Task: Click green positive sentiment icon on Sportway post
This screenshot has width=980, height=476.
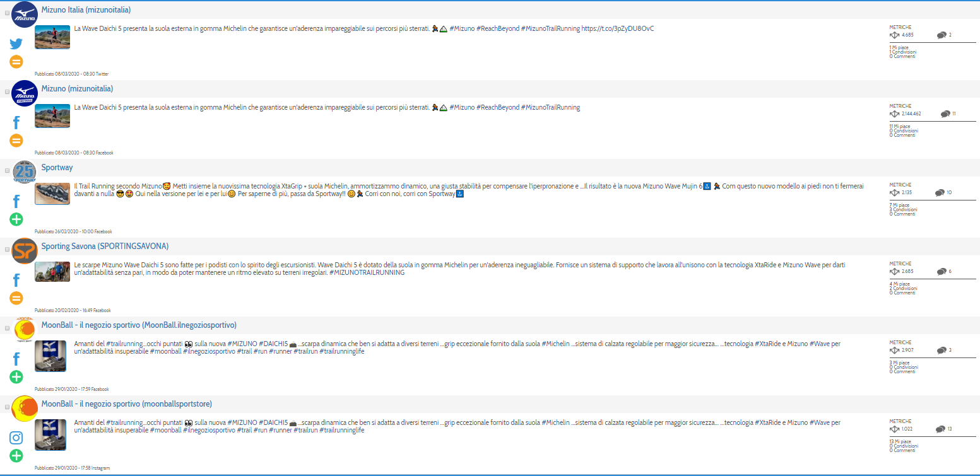Action: [x=16, y=219]
